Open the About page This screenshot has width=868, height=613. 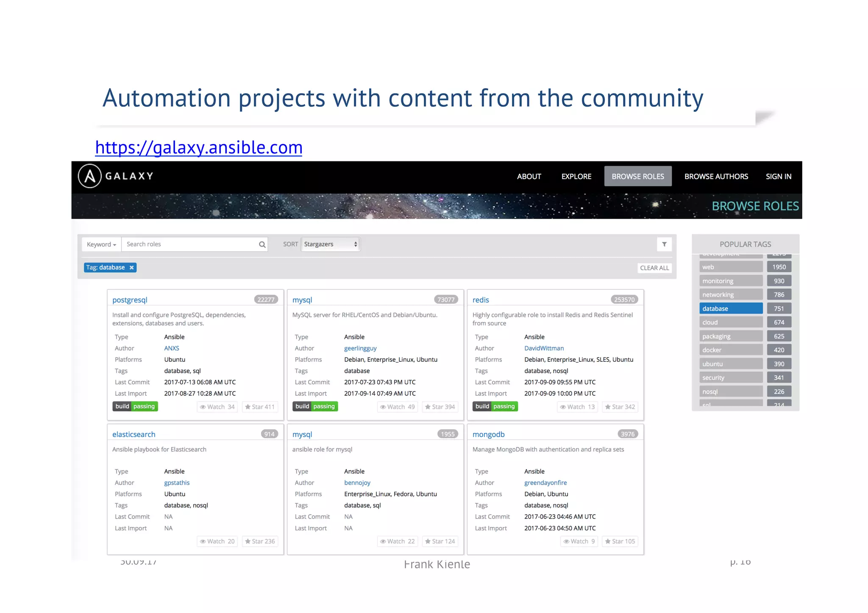[x=529, y=176]
